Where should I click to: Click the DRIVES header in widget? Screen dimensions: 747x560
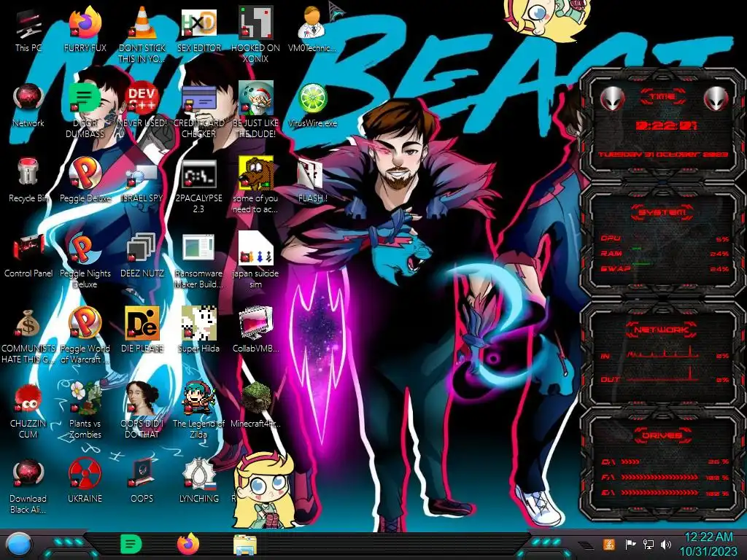662,435
